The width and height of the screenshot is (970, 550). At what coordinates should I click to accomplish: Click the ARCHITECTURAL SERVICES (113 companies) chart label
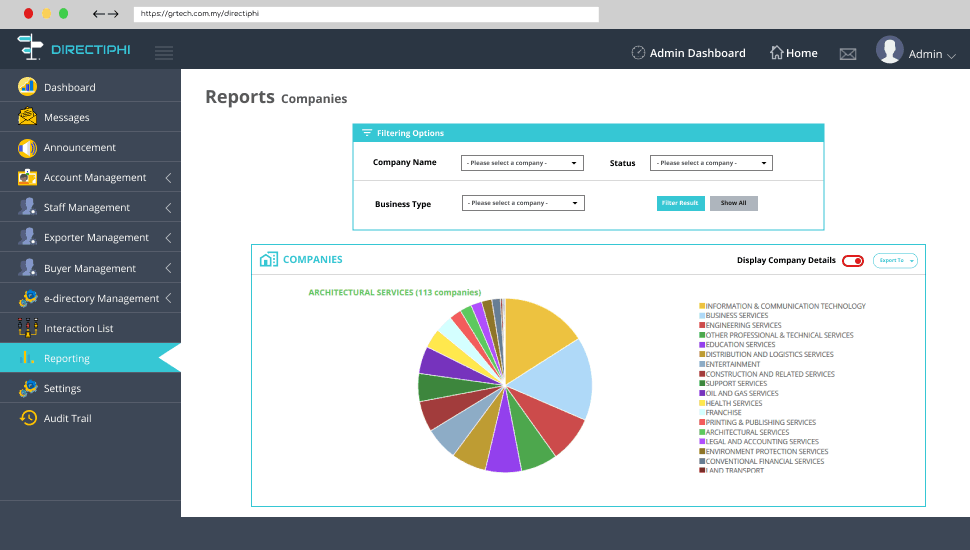[x=395, y=293]
